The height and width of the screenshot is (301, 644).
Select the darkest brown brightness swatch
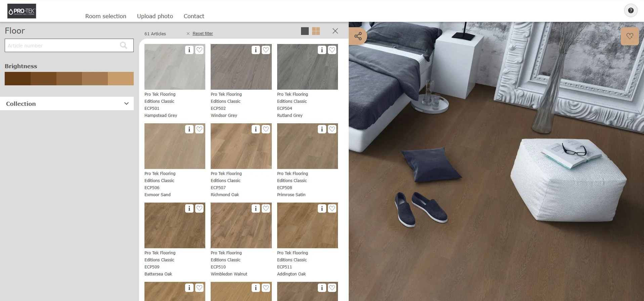pyautogui.click(x=17, y=79)
